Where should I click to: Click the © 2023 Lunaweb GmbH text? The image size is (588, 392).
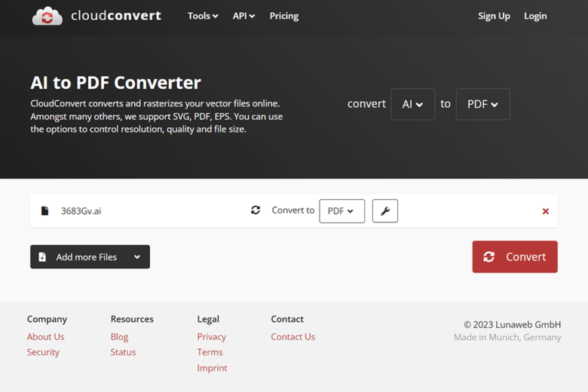pos(512,325)
